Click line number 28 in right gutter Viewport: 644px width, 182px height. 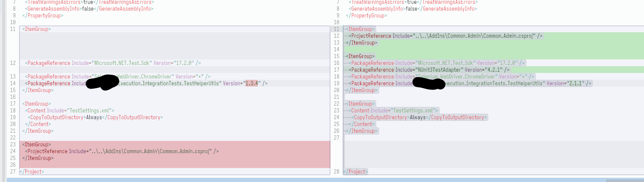(337, 172)
